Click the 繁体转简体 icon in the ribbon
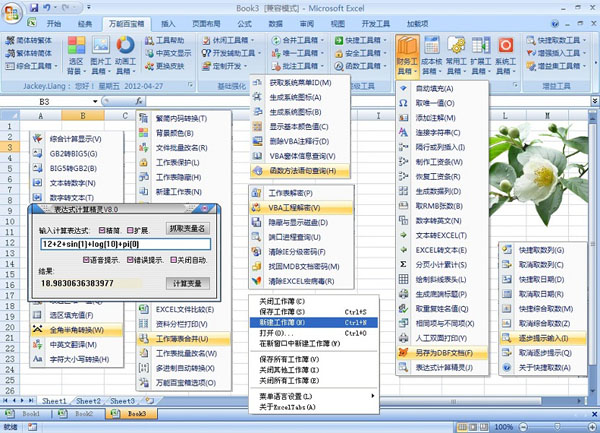This screenshot has width=600, height=433. click(x=10, y=53)
